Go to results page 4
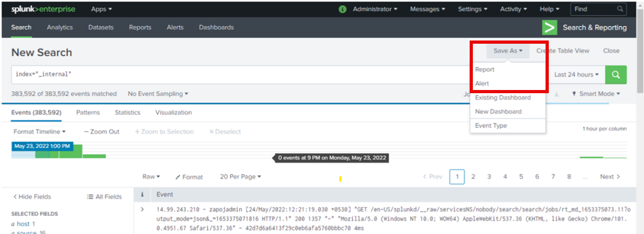This screenshot has width=644, height=234. (505, 177)
